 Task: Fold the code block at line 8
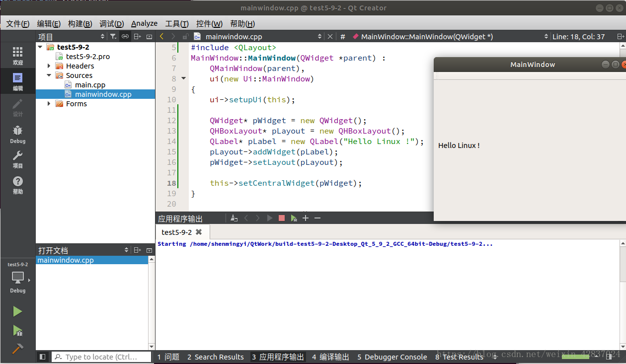point(183,78)
